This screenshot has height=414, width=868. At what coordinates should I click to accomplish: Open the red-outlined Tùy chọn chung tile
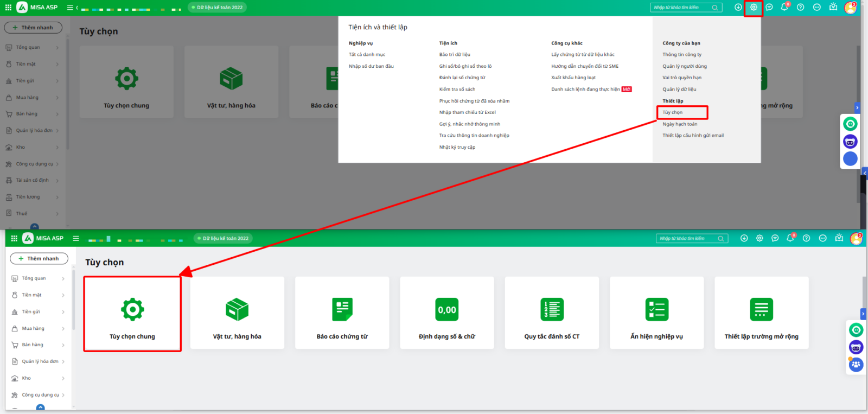point(132,314)
